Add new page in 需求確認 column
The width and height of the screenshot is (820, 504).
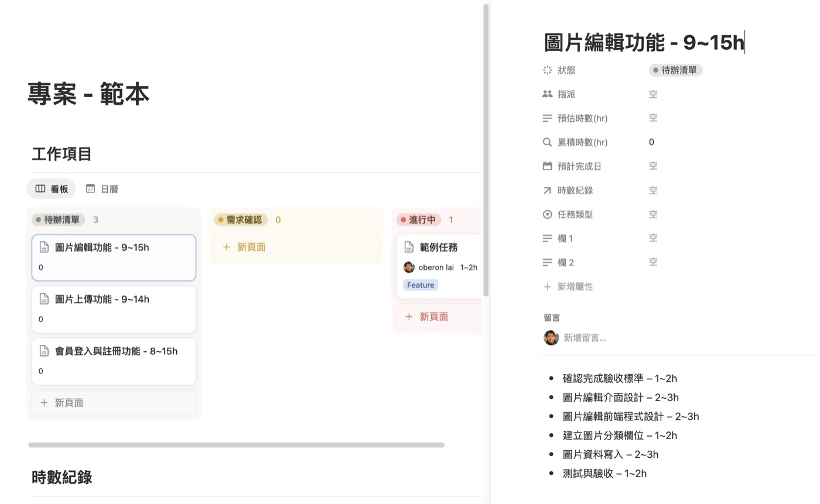[x=296, y=247]
